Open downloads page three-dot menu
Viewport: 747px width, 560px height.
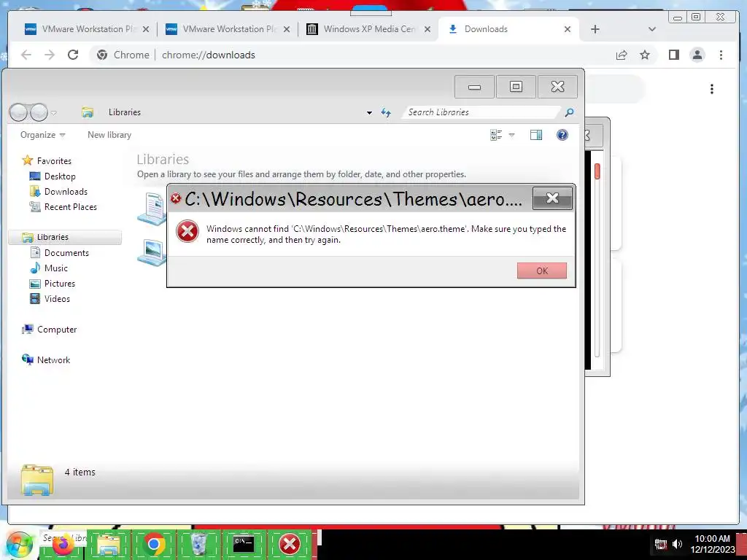[712, 89]
